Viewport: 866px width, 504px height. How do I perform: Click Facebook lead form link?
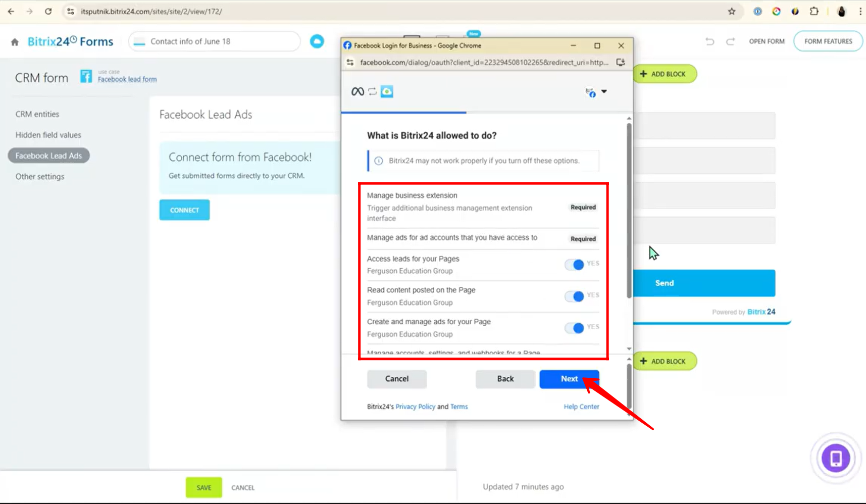[127, 79]
